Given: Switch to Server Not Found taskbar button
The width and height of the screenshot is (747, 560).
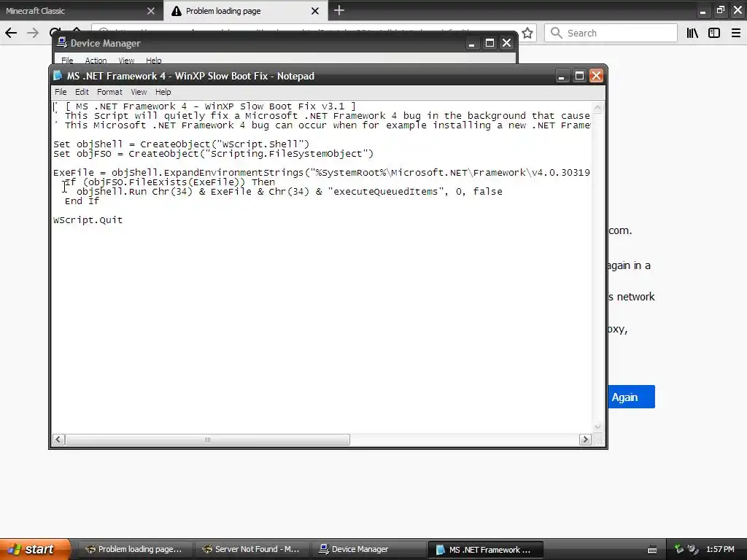Looking at the screenshot, I should [251, 549].
